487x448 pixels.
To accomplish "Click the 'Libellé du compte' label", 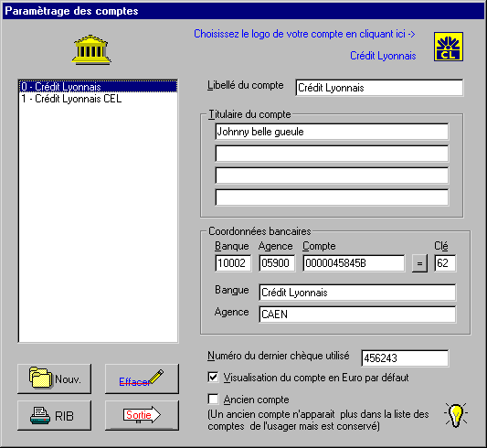I will (246, 85).
